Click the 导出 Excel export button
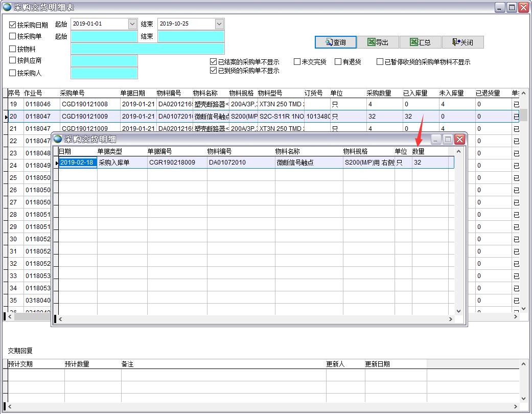The height and width of the screenshot is (414, 532). 378,42
